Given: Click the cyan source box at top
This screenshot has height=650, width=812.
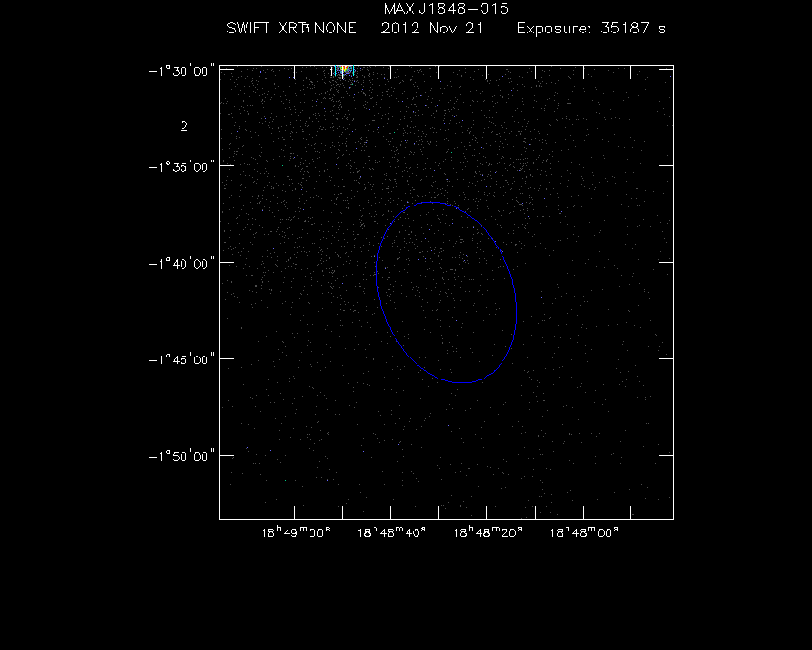Looking at the screenshot, I should (x=345, y=71).
